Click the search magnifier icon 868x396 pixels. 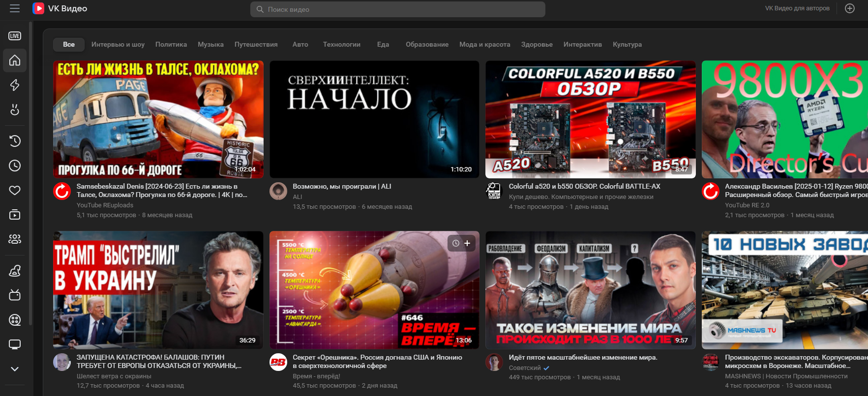(260, 9)
